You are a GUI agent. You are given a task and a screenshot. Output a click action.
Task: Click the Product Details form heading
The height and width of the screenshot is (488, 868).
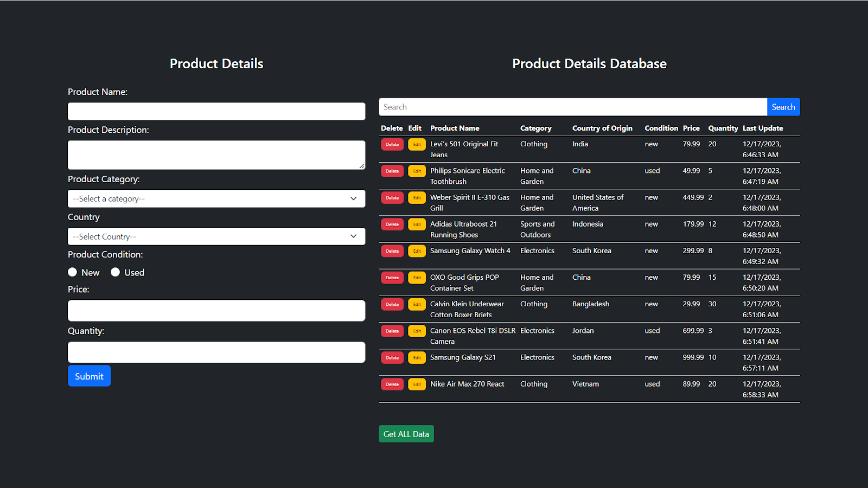pyautogui.click(x=216, y=63)
